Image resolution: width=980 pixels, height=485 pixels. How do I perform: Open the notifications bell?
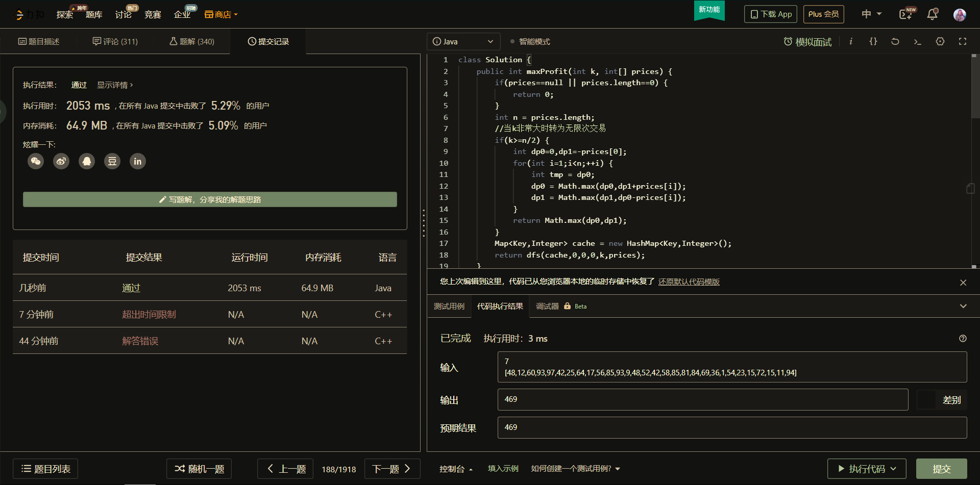932,14
